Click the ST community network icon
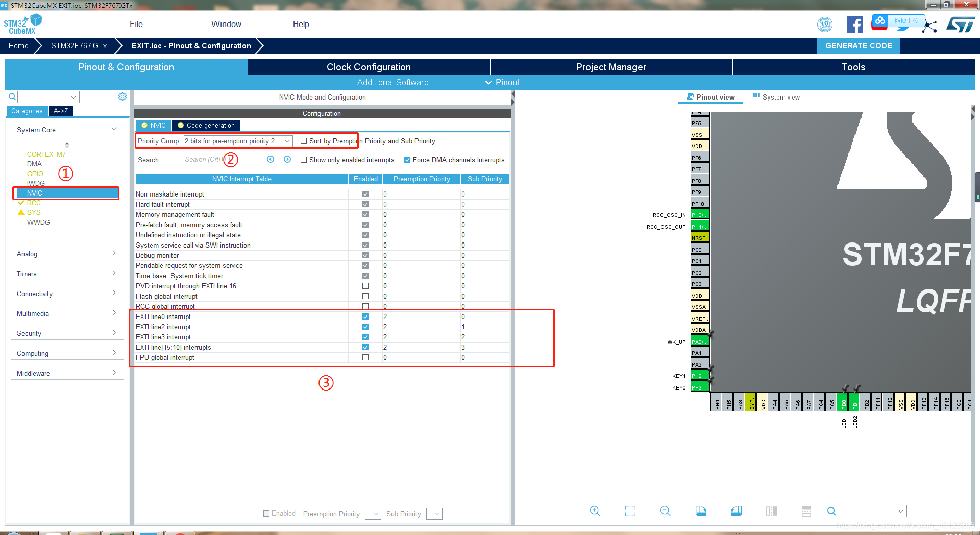 930,27
